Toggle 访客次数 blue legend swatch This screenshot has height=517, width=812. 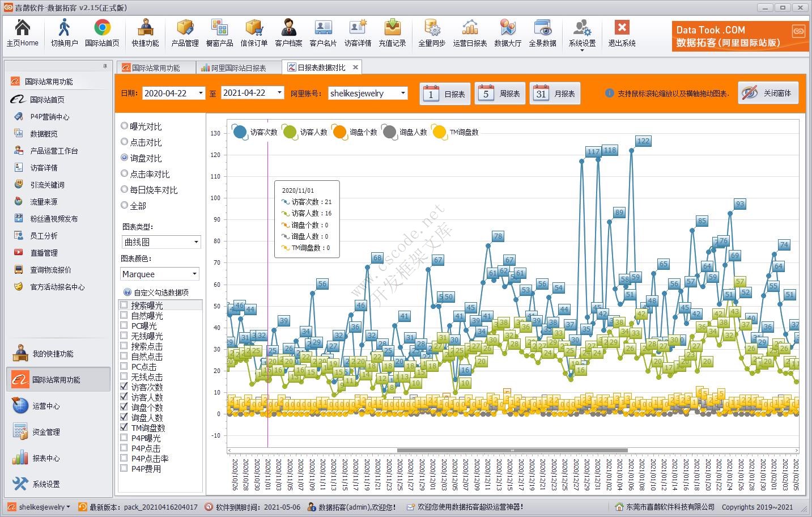point(240,132)
